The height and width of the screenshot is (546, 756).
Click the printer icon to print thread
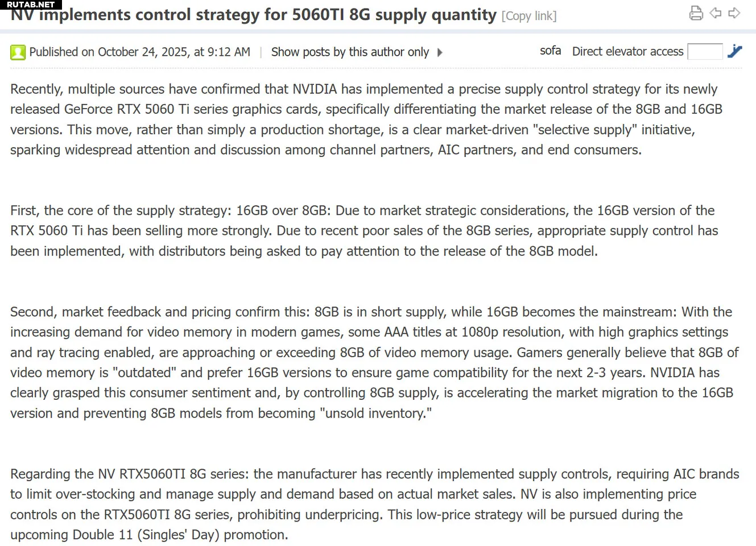[x=696, y=13]
